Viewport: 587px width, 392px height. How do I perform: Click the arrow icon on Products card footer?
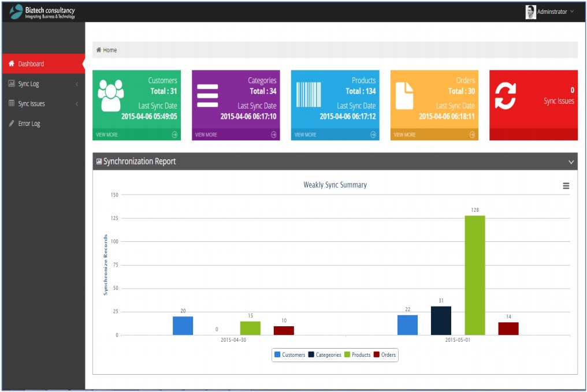(x=373, y=135)
